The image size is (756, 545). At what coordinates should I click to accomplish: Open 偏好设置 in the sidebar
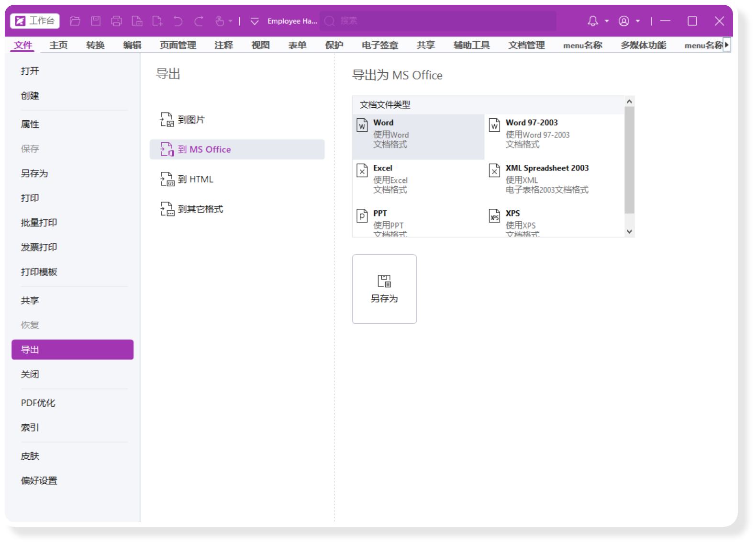[73, 480]
